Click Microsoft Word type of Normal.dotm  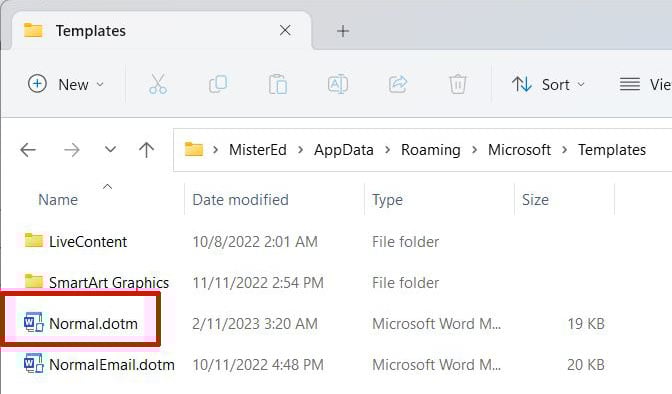pos(437,324)
